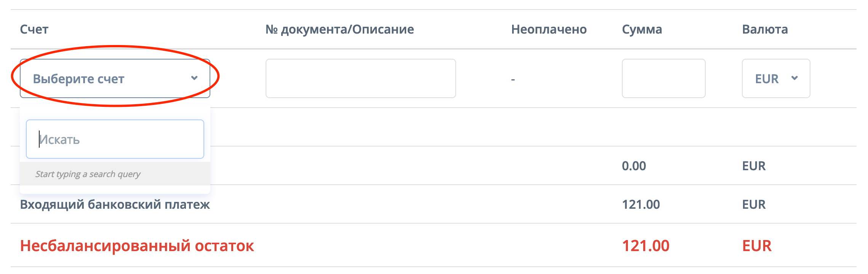Click the "Сумма" column header
The width and height of the screenshot is (868, 274).
[x=642, y=29]
